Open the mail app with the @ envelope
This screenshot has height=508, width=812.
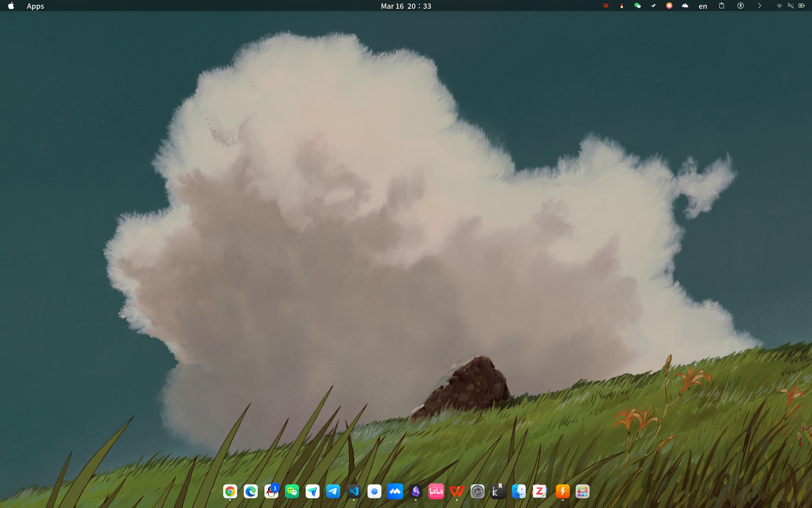pyautogui.click(x=374, y=492)
